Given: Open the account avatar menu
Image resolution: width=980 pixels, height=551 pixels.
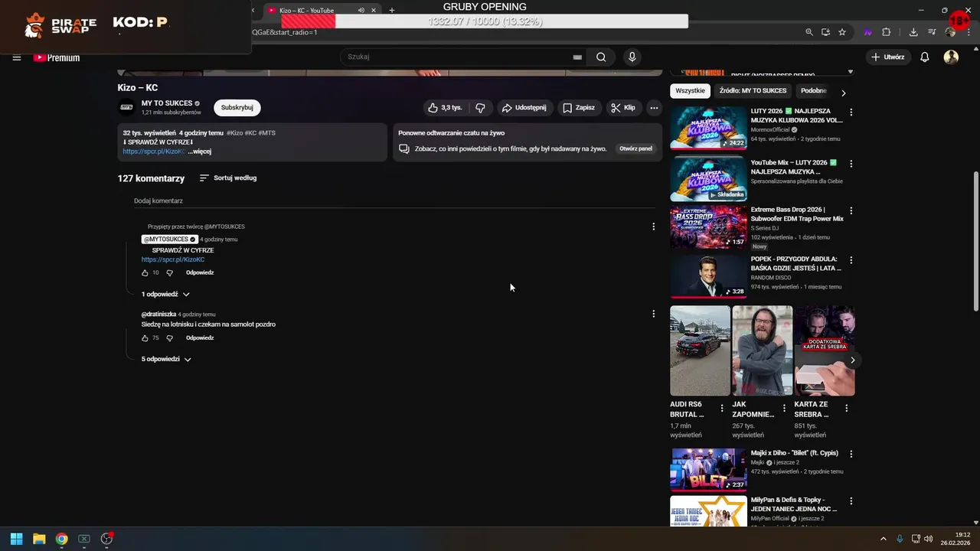Looking at the screenshot, I should pos(951,57).
